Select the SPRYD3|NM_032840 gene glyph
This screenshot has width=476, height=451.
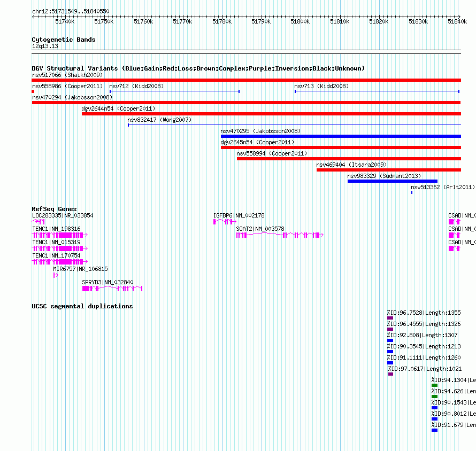tap(112, 289)
